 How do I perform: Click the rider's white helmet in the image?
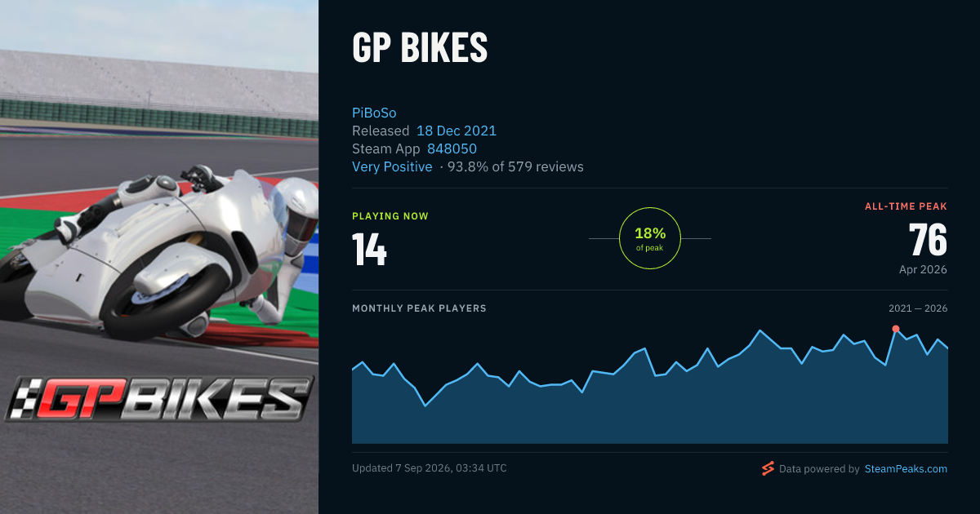pos(296,210)
